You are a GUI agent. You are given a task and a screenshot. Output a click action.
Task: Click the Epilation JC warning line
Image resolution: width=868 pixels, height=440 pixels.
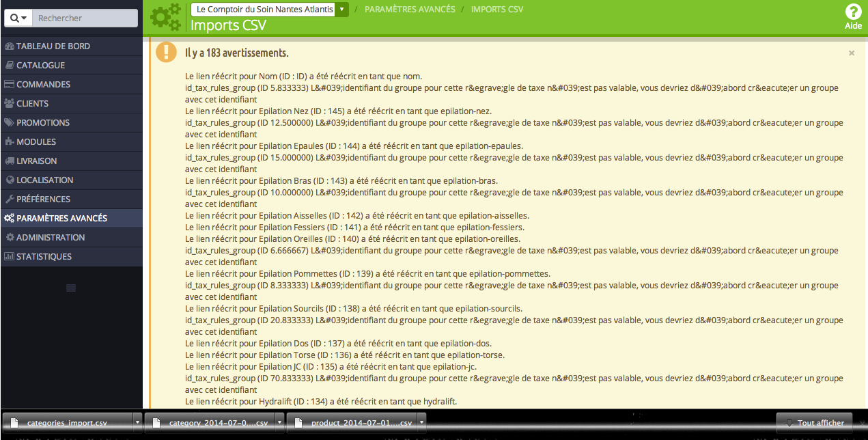[331, 366]
